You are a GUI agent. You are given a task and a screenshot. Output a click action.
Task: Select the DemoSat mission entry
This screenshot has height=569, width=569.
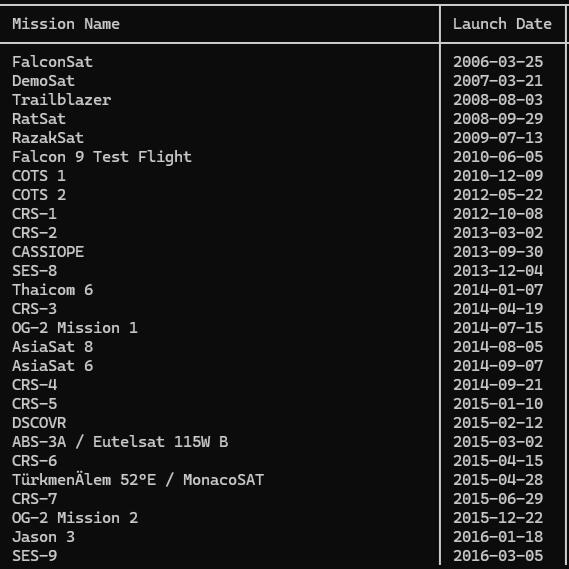click(x=44, y=81)
